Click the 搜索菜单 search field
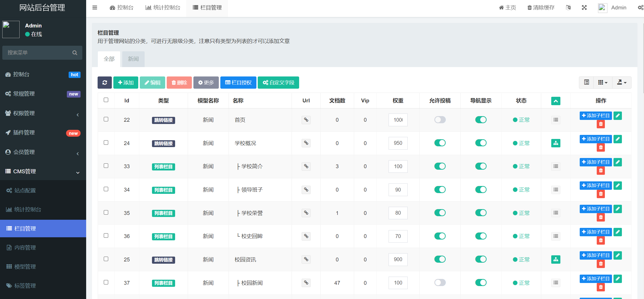The image size is (644, 299). click(42, 53)
